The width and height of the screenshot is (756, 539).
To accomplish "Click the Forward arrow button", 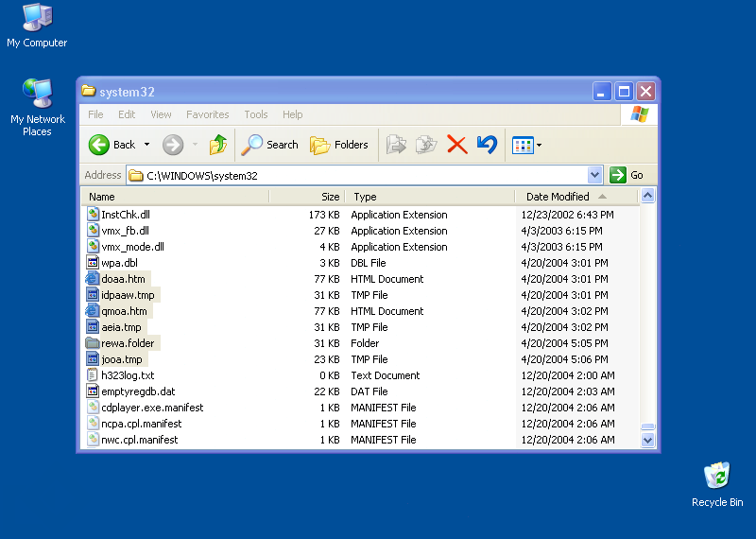I will 173,145.
